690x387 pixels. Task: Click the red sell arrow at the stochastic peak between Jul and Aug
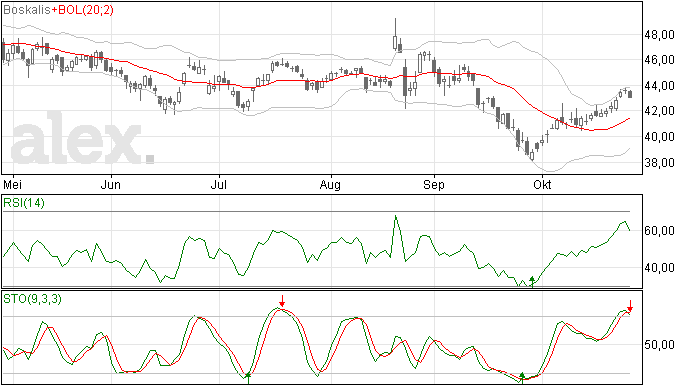(282, 302)
